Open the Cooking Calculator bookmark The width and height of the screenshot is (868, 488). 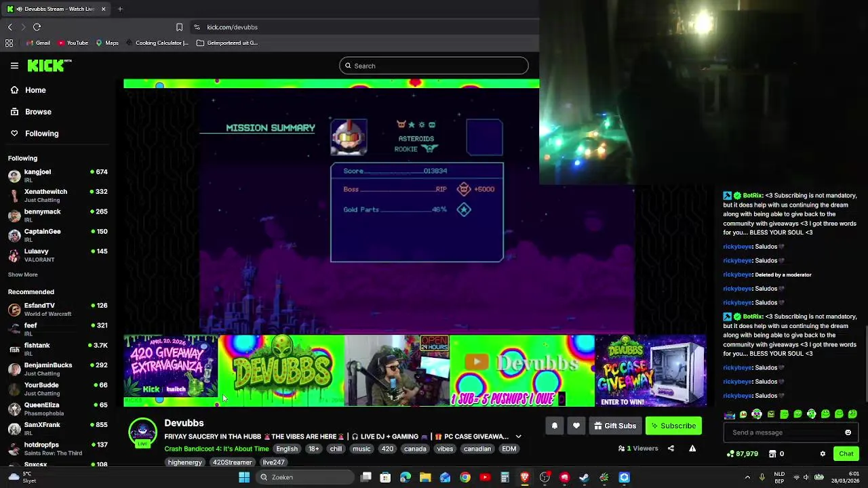click(157, 43)
